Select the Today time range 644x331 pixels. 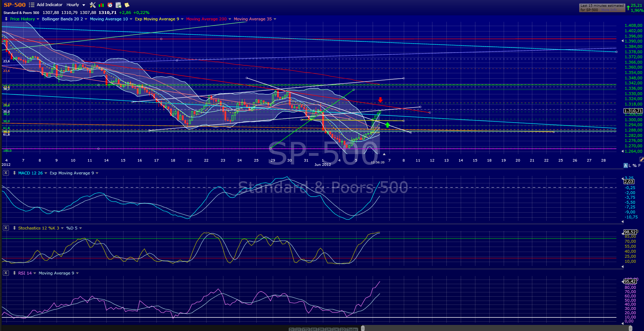[x=352, y=329]
